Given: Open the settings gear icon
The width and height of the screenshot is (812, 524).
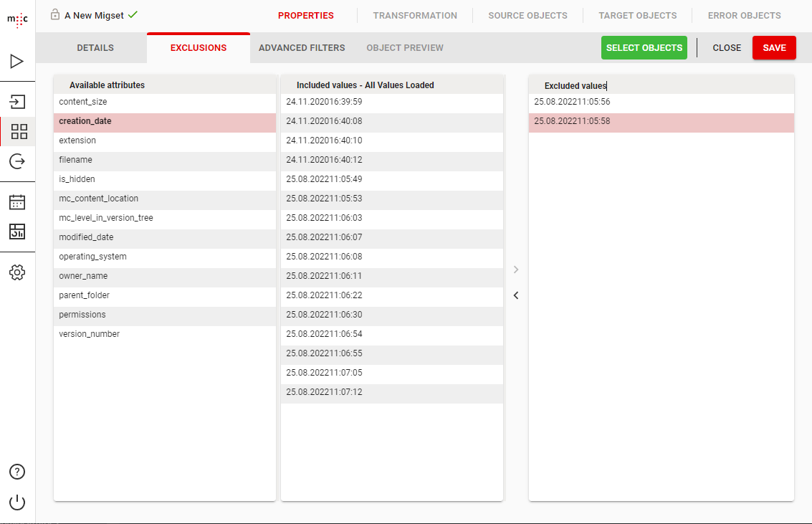Looking at the screenshot, I should [x=17, y=272].
